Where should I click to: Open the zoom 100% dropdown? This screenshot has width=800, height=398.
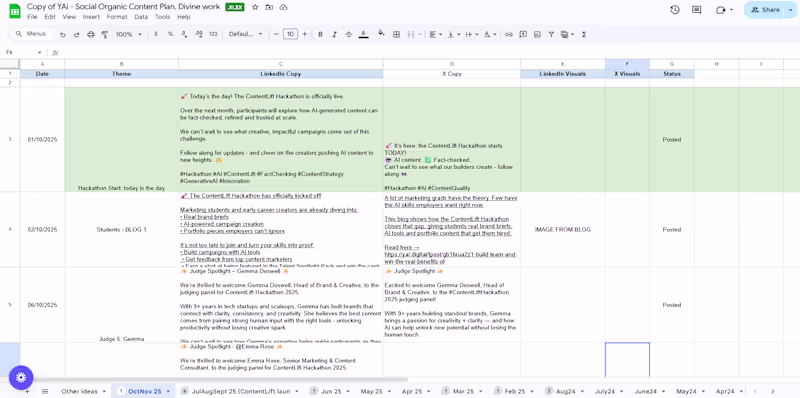coord(129,34)
